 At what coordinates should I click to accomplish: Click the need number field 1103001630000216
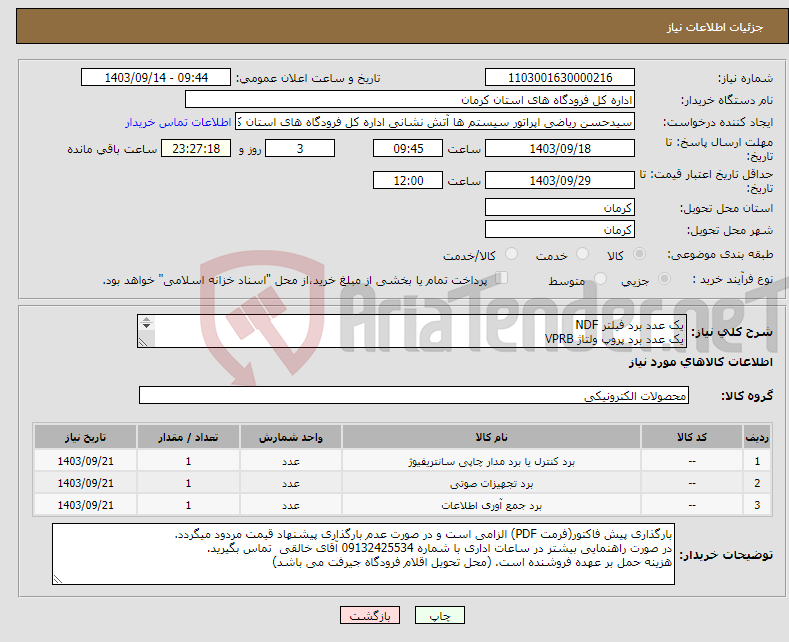(x=560, y=77)
